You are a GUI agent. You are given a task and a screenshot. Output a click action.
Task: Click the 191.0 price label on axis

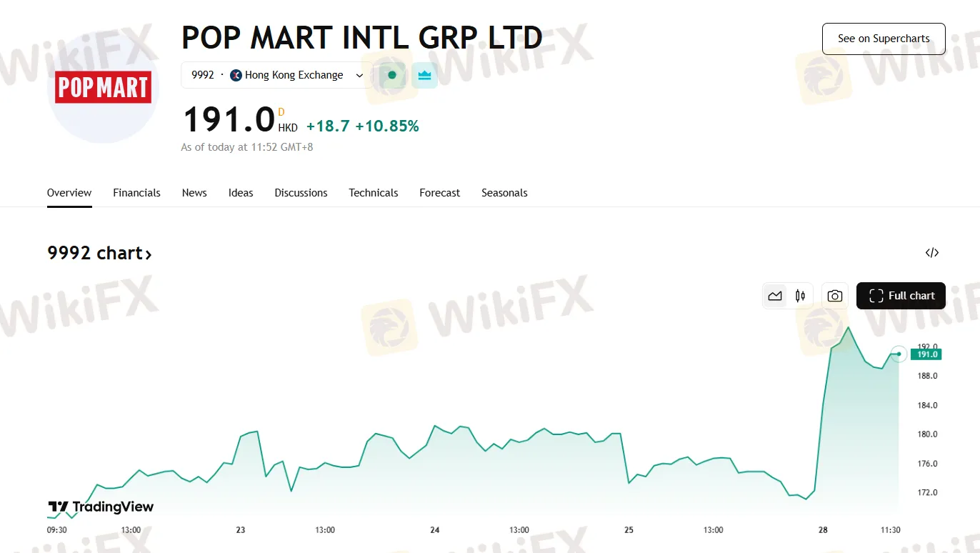tap(926, 354)
